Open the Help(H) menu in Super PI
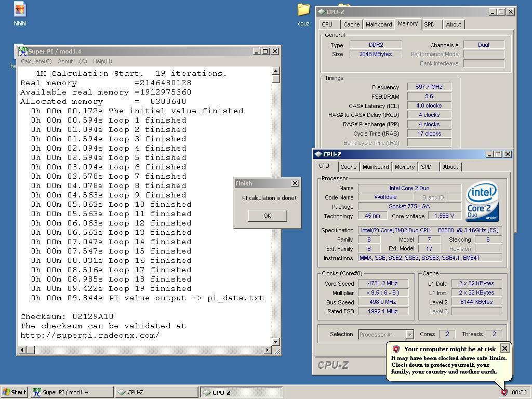 pyautogui.click(x=102, y=61)
